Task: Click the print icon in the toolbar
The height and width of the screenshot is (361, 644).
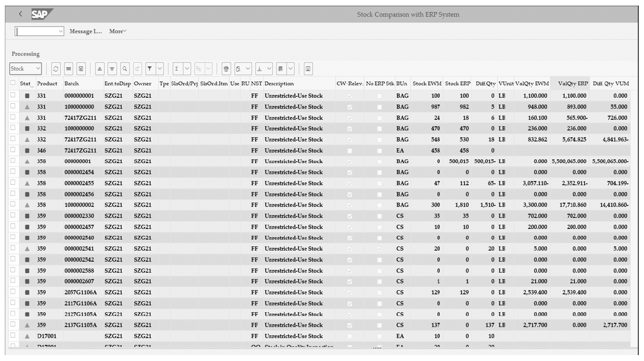Action: coord(226,68)
